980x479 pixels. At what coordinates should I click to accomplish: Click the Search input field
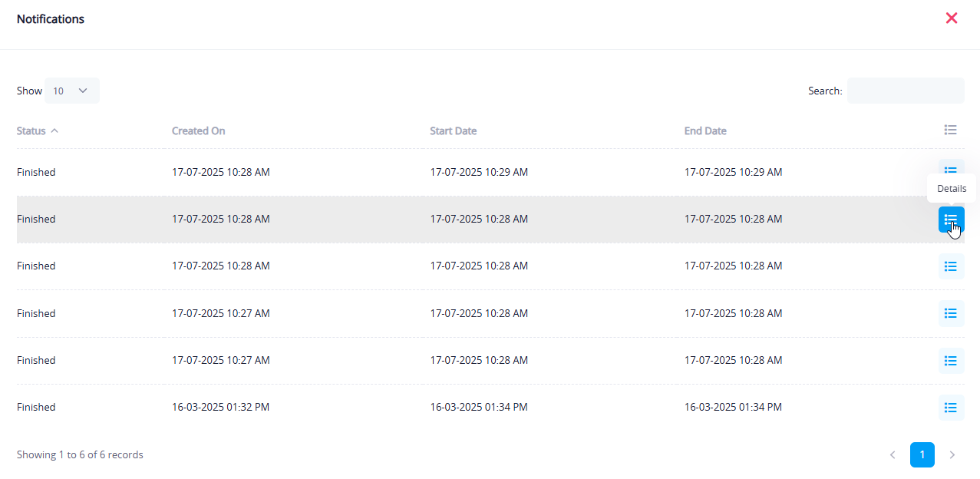tap(906, 91)
